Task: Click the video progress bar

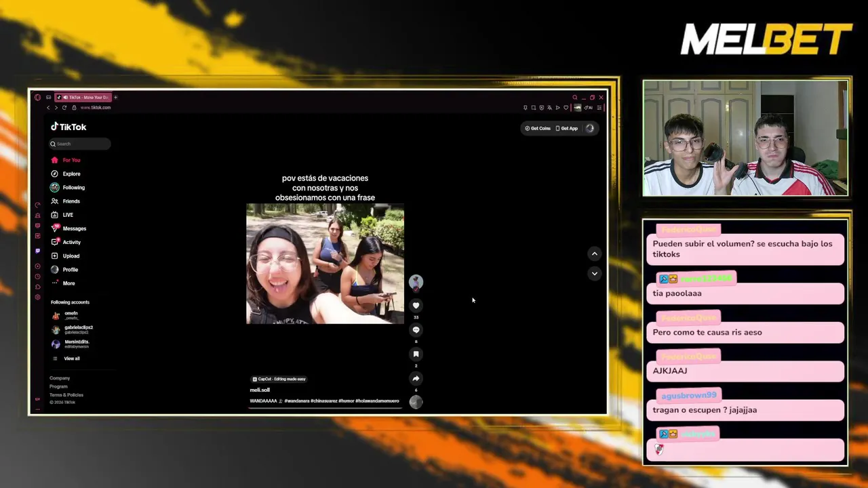Action: [x=325, y=409]
